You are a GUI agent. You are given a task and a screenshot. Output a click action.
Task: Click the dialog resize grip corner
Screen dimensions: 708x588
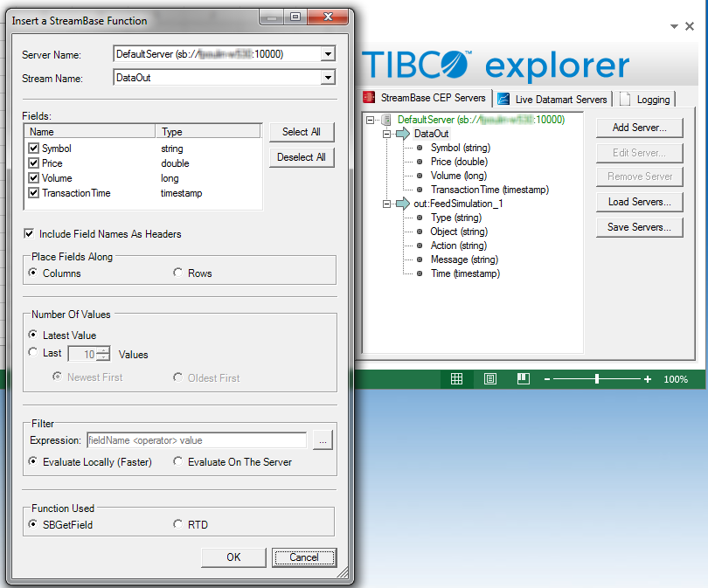(x=343, y=572)
